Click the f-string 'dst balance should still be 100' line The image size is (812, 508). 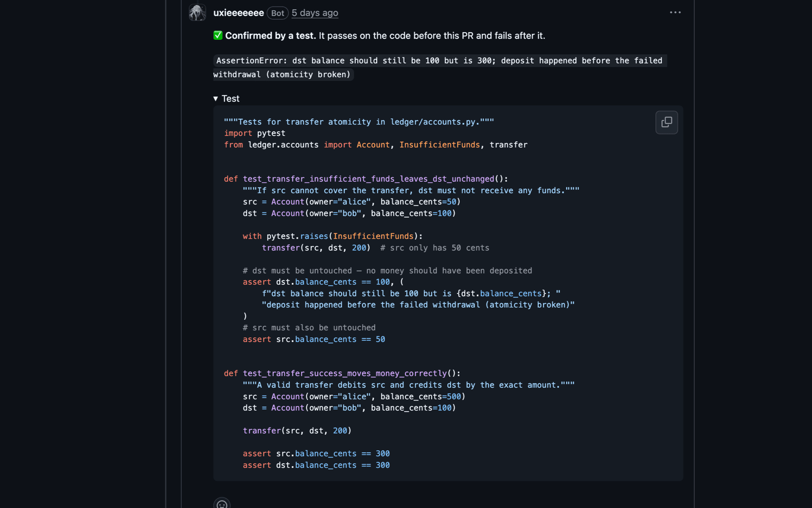click(x=411, y=293)
